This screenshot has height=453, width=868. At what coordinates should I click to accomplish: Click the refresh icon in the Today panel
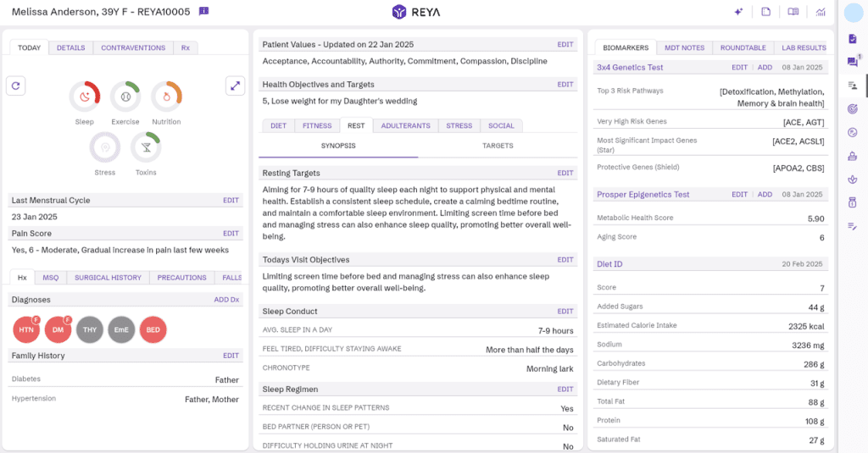(16, 86)
